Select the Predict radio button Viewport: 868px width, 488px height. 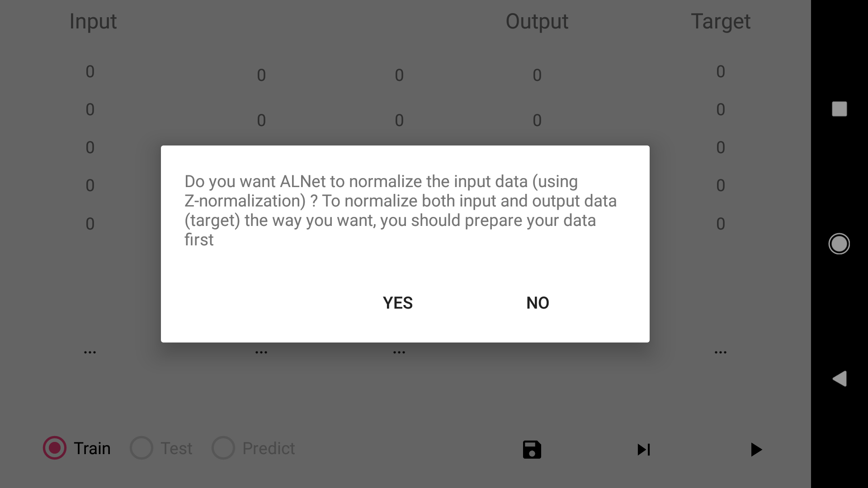[x=223, y=448]
